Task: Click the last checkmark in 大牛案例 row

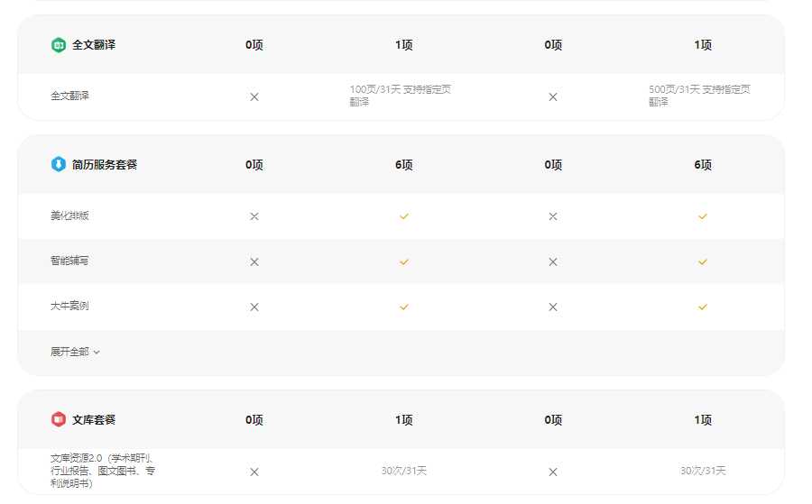Action: [x=703, y=307]
